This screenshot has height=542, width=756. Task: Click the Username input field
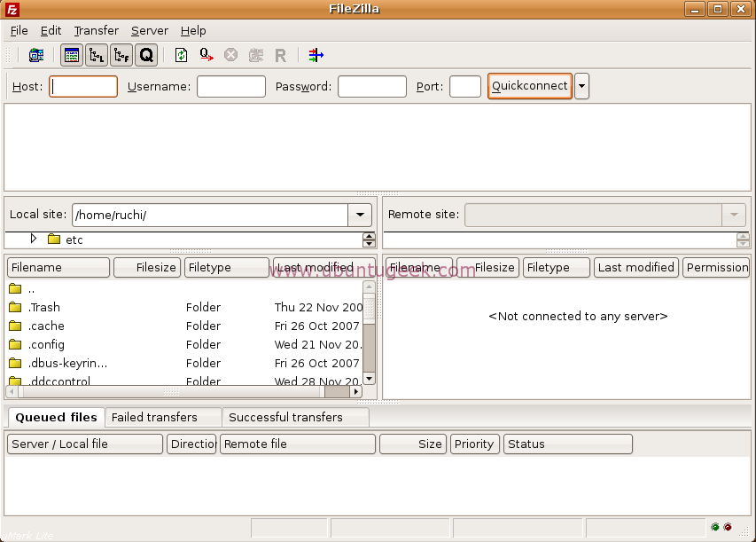[x=231, y=86]
